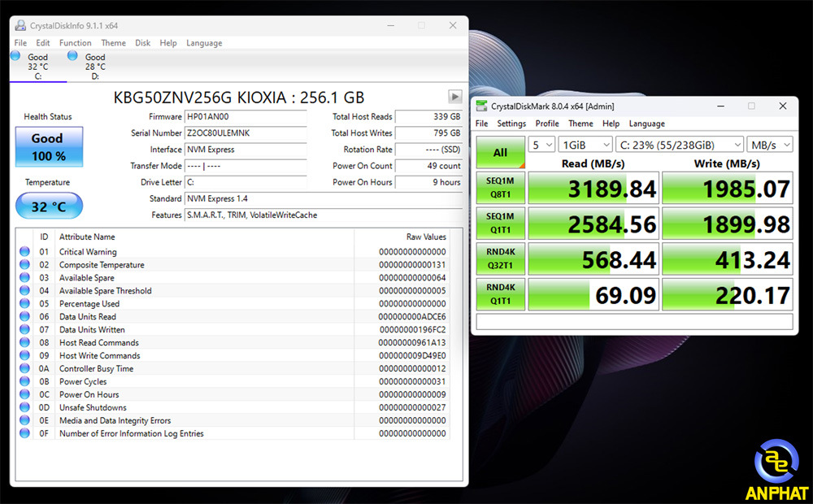813x504 pixels.
Task: Click the CrystalDiskMark title bar icon
Action: 481,106
